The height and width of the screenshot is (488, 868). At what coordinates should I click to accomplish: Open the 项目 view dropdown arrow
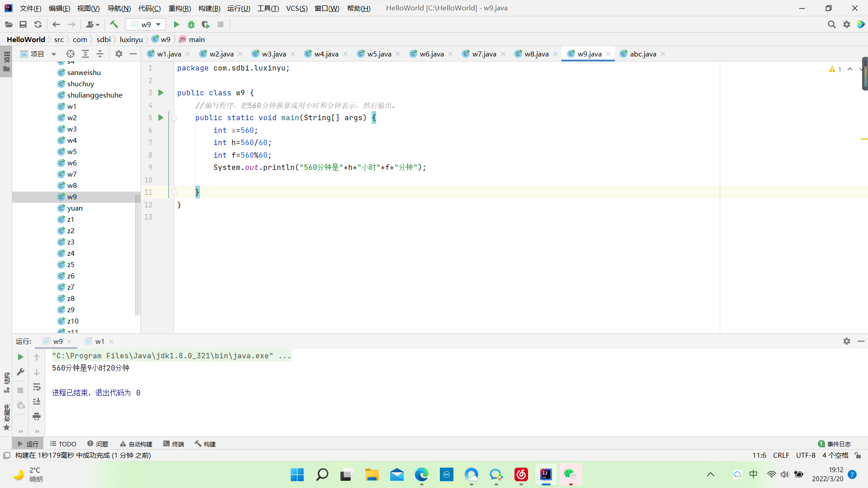(54, 54)
